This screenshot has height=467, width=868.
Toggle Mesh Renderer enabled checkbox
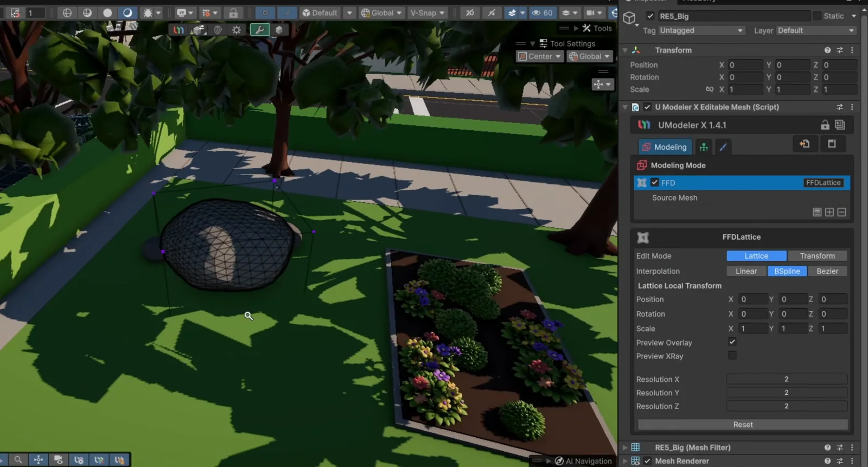coord(647,461)
